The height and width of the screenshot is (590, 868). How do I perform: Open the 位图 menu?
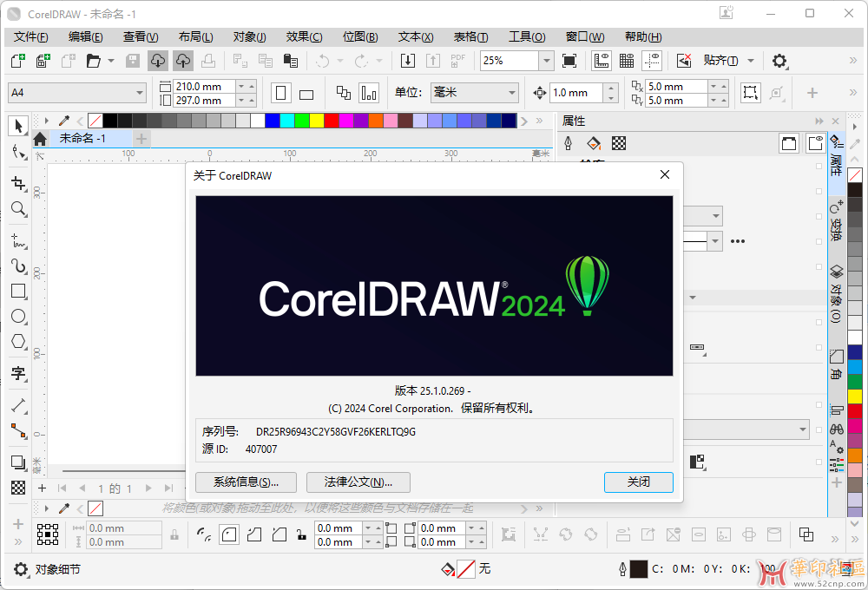(360, 36)
